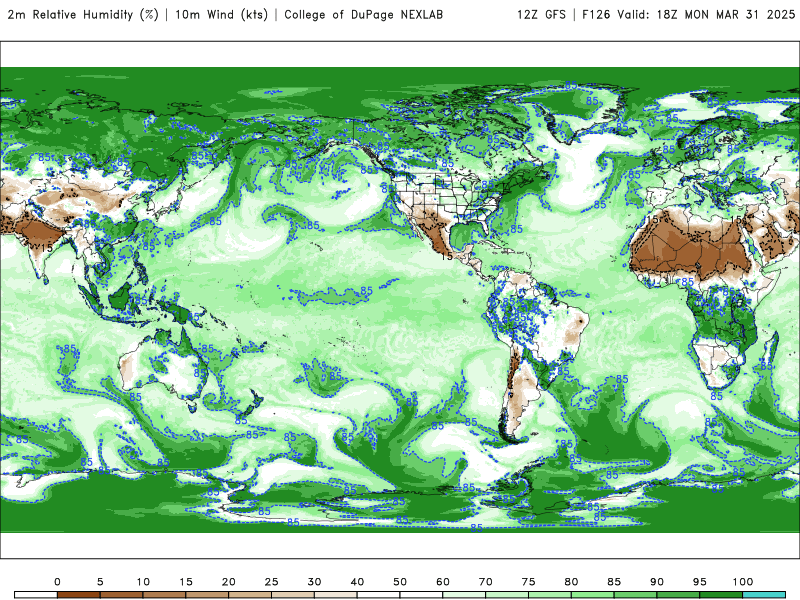Click the "0" label on the color scale
This screenshot has width=800, height=600.
click(x=57, y=582)
